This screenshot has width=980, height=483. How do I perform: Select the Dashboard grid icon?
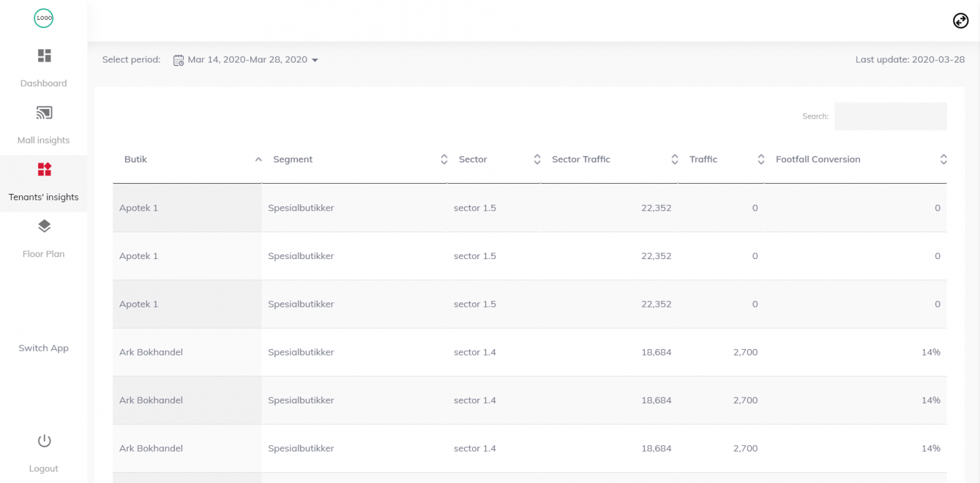pyautogui.click(x=43, y=56)
